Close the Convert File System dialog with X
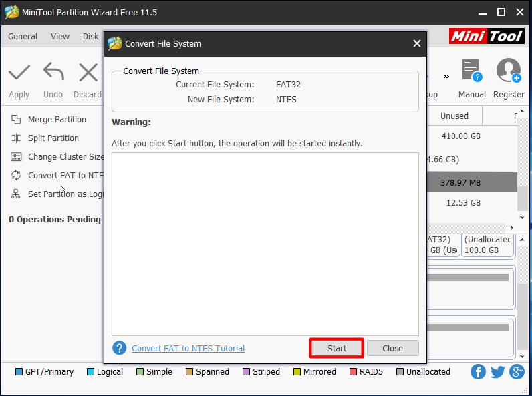Viewport: 532px width, 396px height. (x=417, y=43)
